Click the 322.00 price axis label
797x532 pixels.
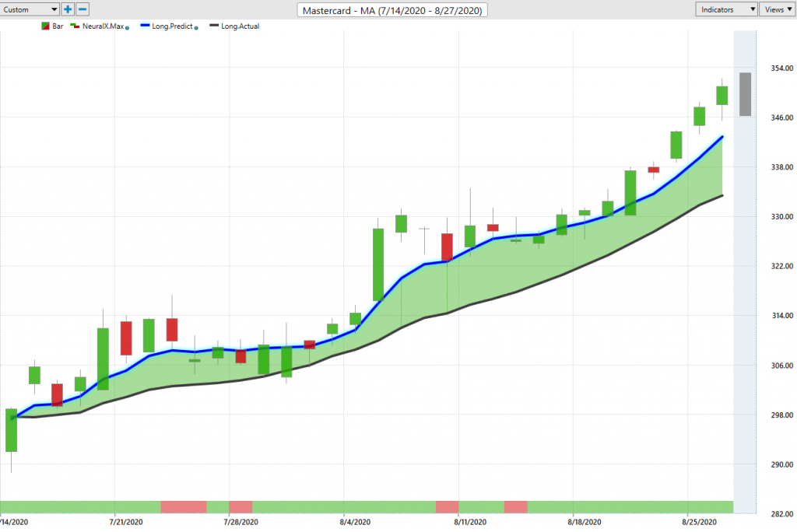[x=781, y=266]
